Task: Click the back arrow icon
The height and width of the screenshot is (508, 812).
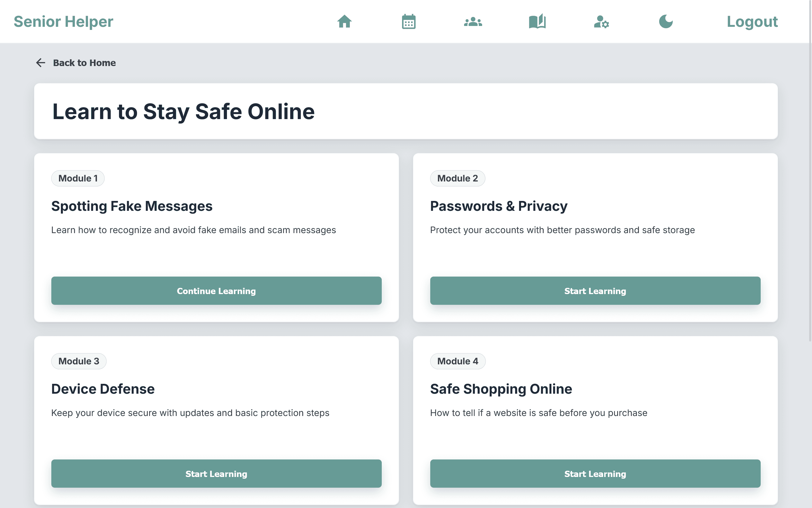Action: [x=41, y=62]
